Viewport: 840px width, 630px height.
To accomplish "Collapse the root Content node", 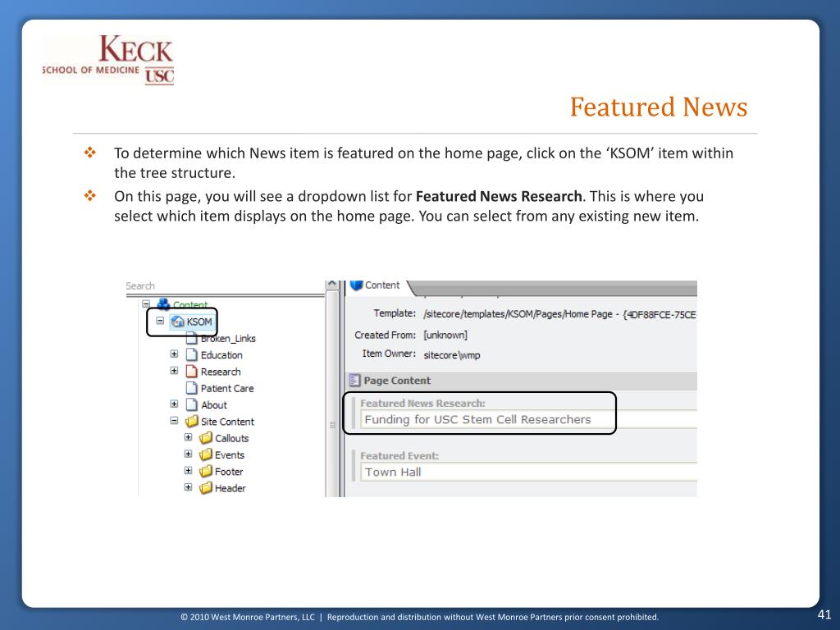I will pyautogui.click(x=146, y=304).
